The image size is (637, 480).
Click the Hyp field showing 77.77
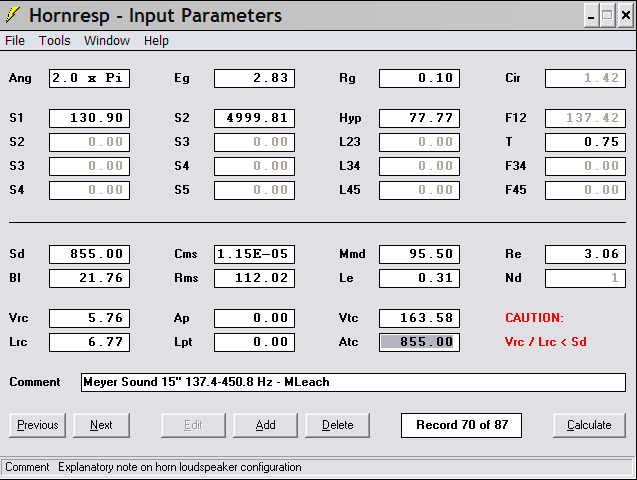(x=419, y=118)
